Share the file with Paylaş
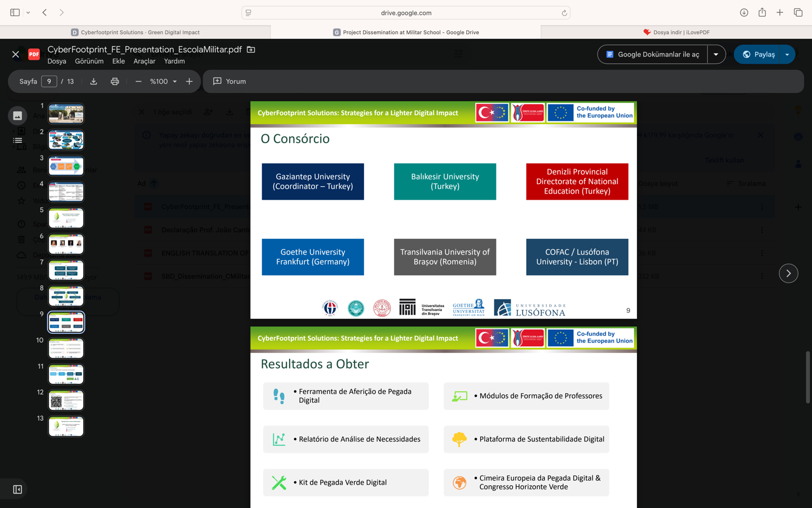The image size is (812, 508). click(x=758, y=54)
